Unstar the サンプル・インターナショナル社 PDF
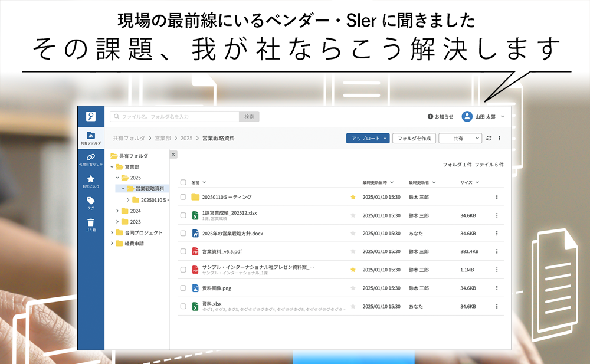Image resolution: width=590 pixels, height=364 pixels. (353, 270)
